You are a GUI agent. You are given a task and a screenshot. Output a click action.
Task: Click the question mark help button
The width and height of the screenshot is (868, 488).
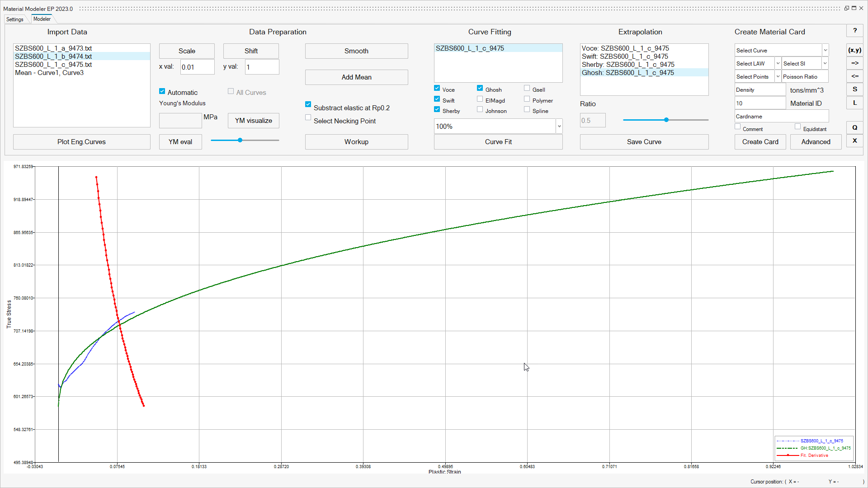854,31
